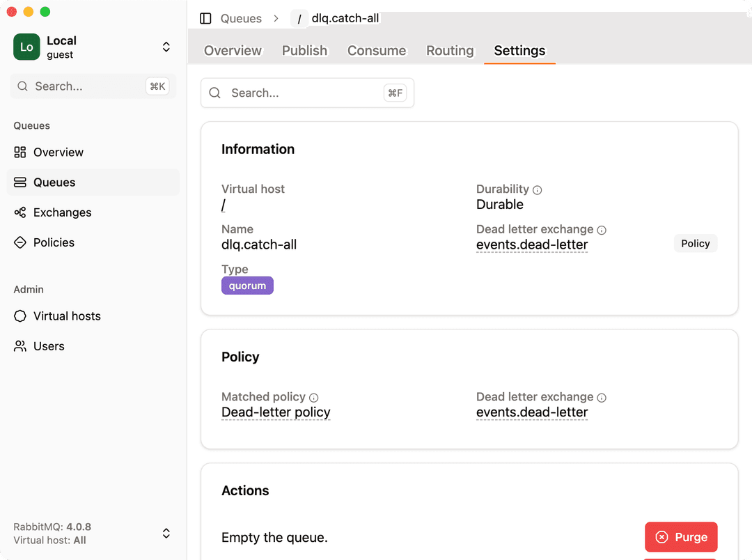Image resolution: width=752 pixels, height=560 pixels.
Task: Click the Matched policy info icon
Action: click(x=313, y=397)
